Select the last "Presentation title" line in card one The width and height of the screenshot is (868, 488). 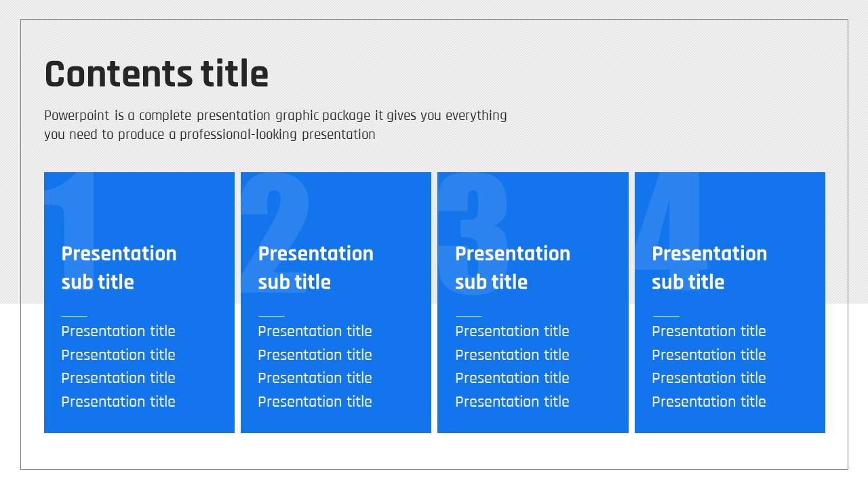tap(118, 402)
